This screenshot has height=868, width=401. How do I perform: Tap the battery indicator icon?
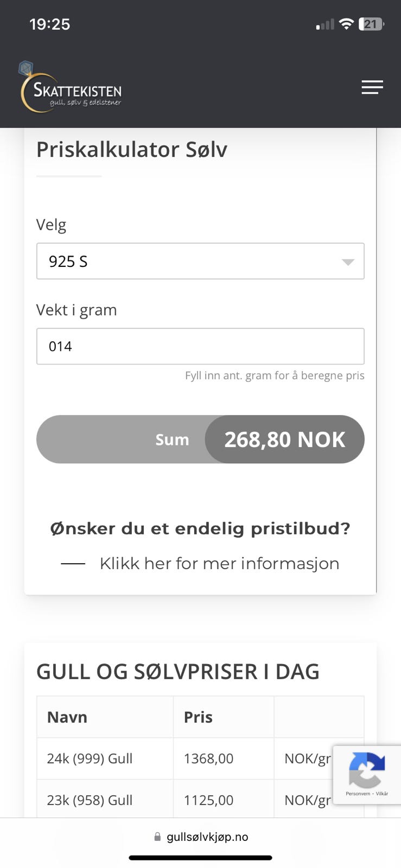pos(371,24)
